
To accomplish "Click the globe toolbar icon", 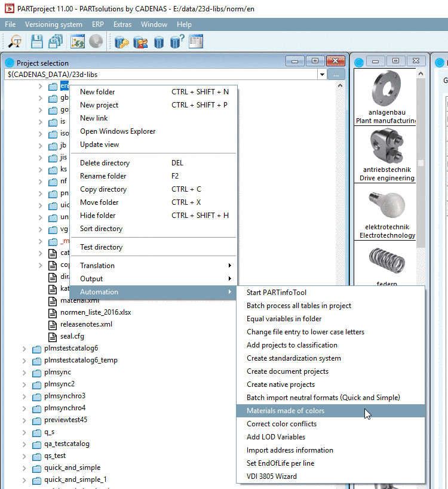I will click(x=96, y=41).
